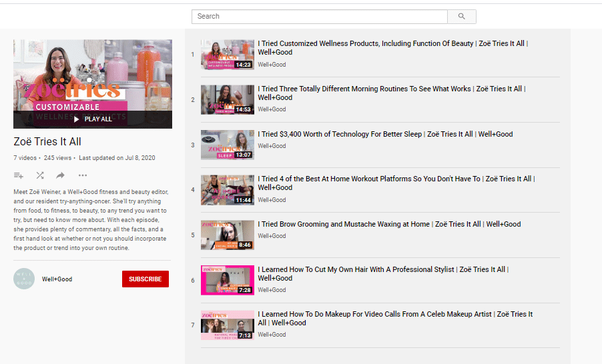
Task: Click the 11:44 duration badge
Action: click(244, 200)
